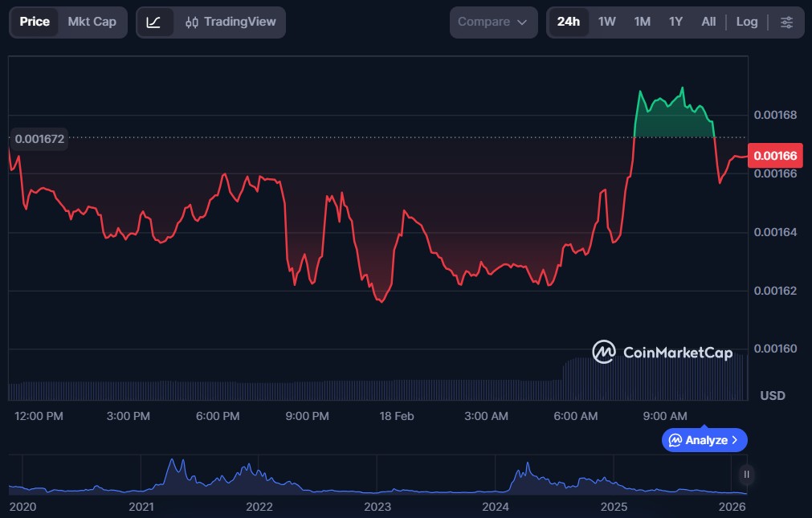Select the 1Y time range

675,22
